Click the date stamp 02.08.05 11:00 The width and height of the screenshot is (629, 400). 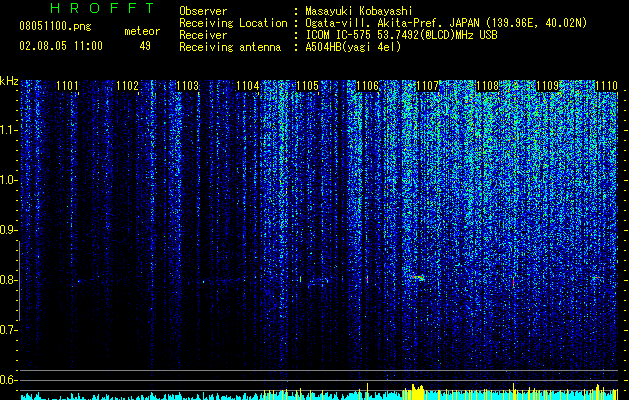click(61, 46)
